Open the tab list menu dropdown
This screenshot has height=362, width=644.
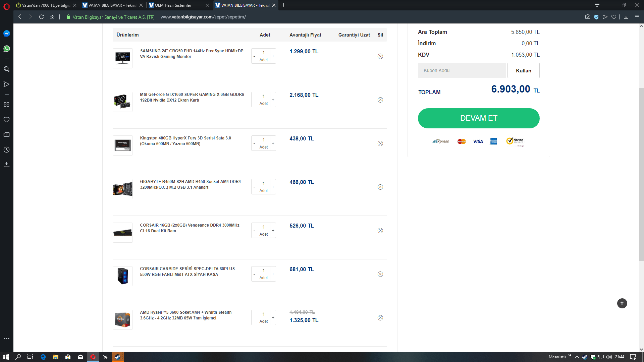click(x=597, y=5)
